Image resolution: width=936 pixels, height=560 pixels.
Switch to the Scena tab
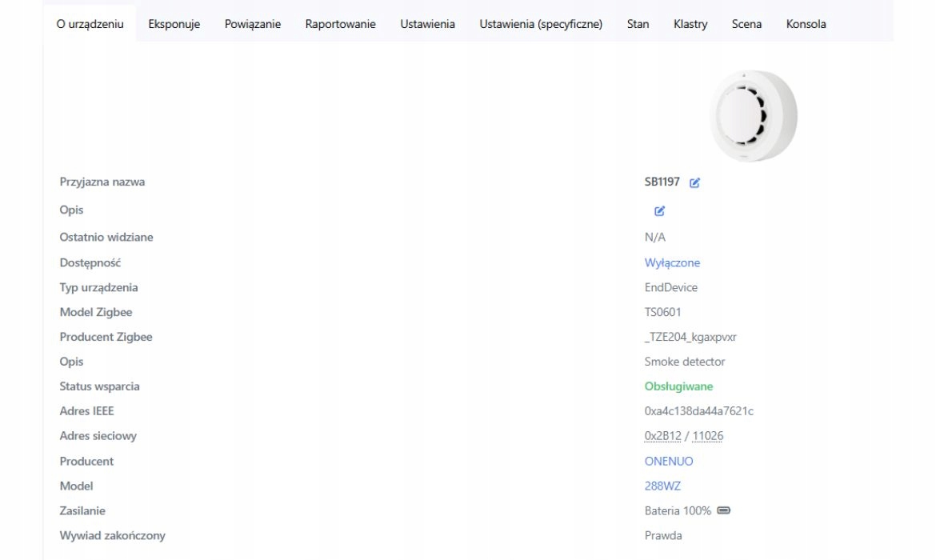(x=746, y=24)
